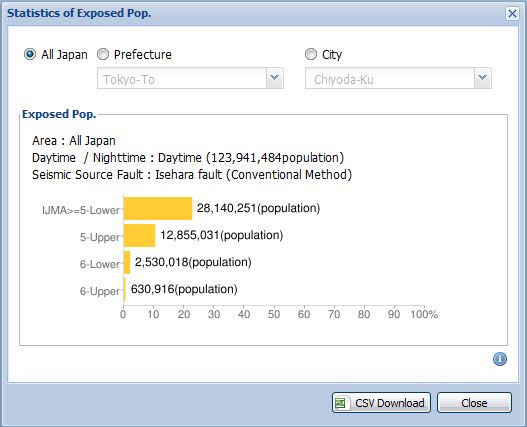Click the Close button

(474, 402)
